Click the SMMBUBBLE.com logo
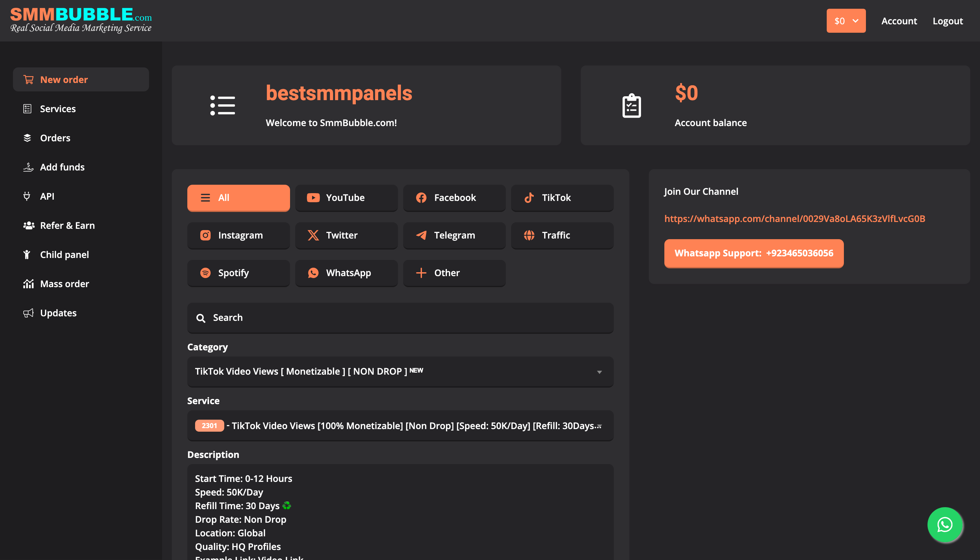980x560 pixels. (x=81, y=20)
